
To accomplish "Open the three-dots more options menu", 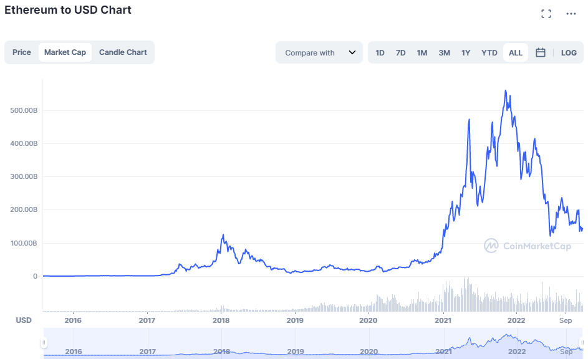I will pyautogui.click(x=571, y=14).
